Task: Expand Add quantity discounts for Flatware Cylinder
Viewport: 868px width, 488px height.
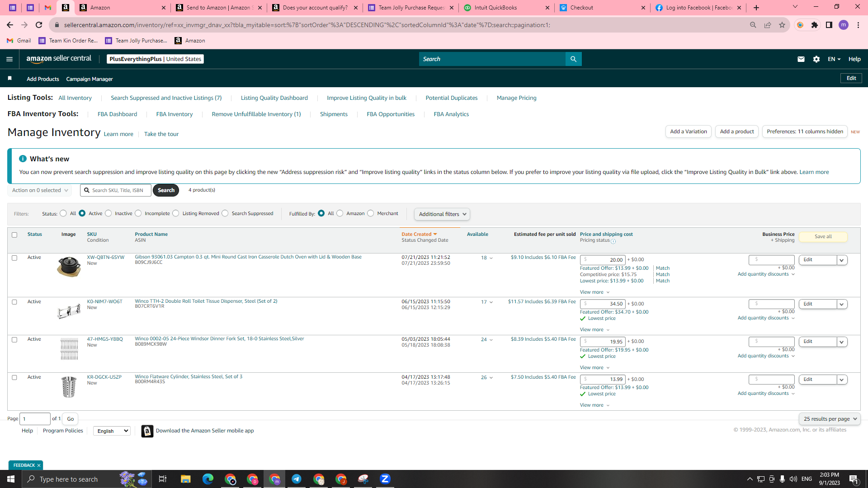Action: point(766,394)
